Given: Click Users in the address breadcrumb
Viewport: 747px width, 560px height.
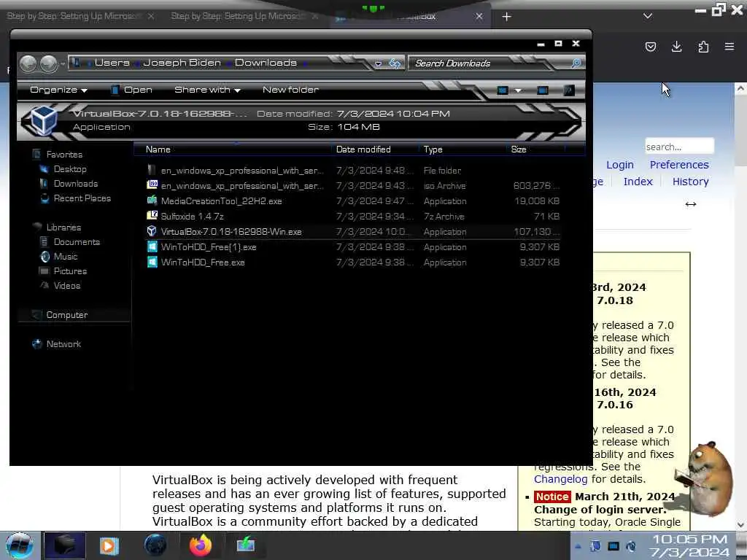Looking at the screenshot, I should pos(112,63).
